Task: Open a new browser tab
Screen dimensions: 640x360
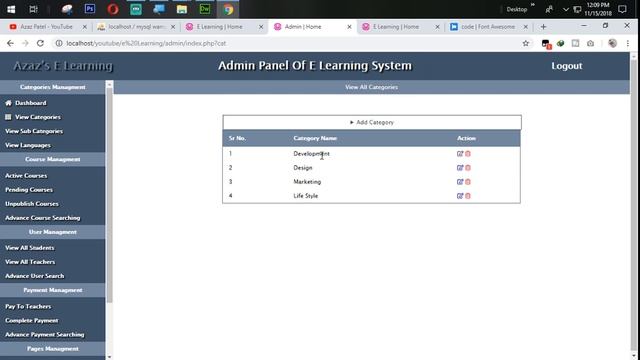Action: pos(543,27)
